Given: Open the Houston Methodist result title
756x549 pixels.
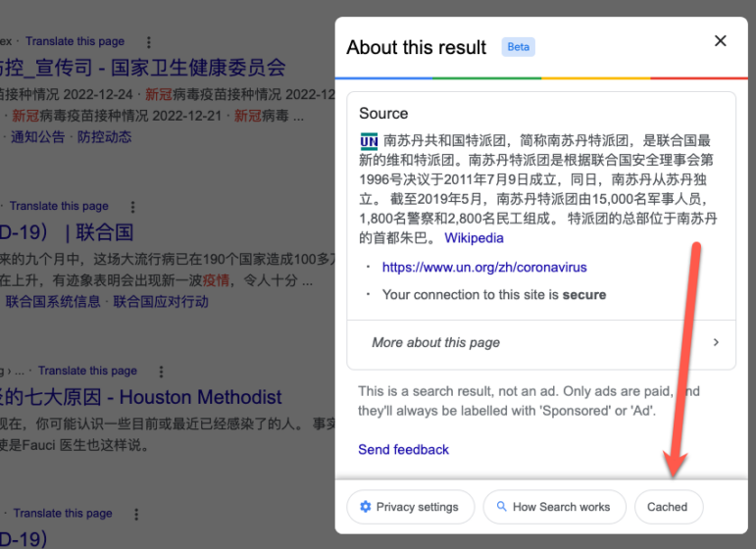Looking at the screenshot, I should tap(141, 397).
